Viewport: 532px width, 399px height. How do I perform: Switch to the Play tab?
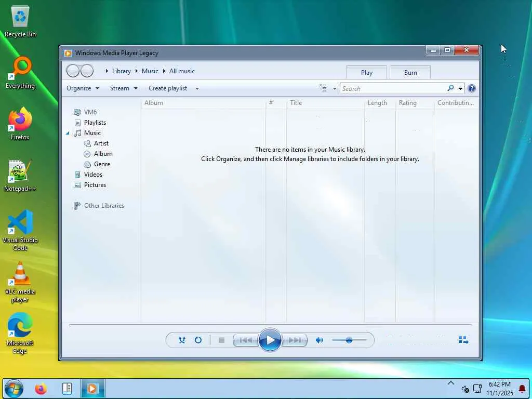(366, 73)
